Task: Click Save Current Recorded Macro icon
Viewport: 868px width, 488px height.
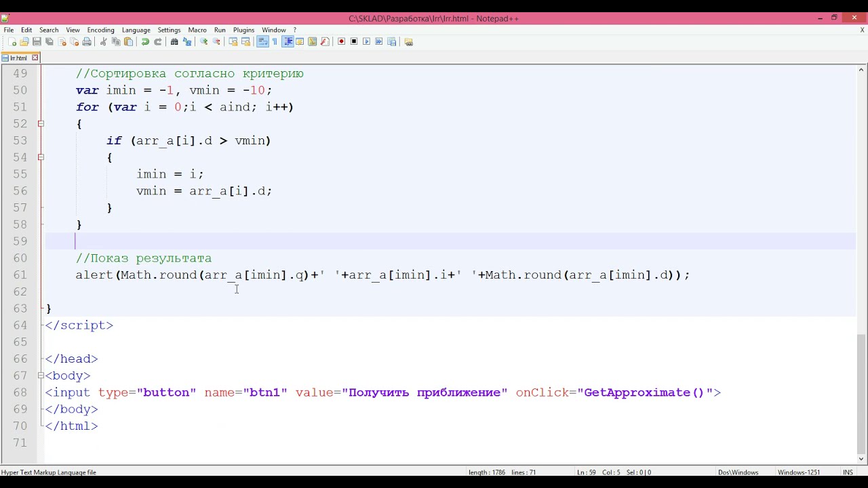Action: [391, 41]
